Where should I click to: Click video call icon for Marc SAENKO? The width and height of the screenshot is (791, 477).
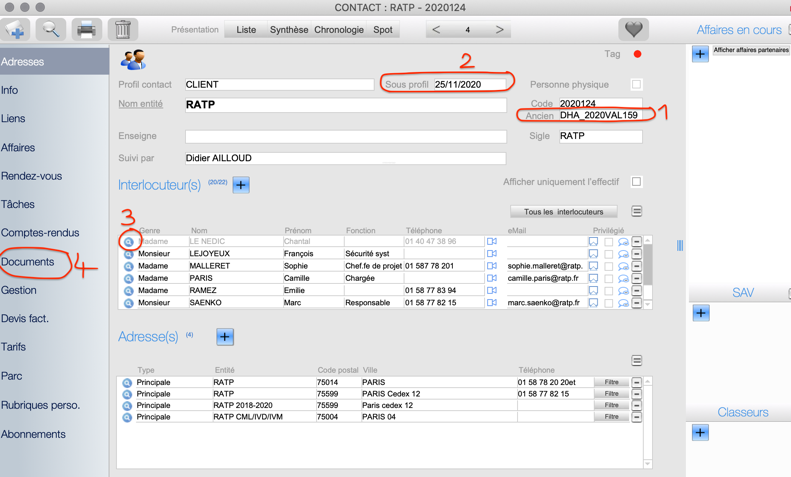pos(492,302)
